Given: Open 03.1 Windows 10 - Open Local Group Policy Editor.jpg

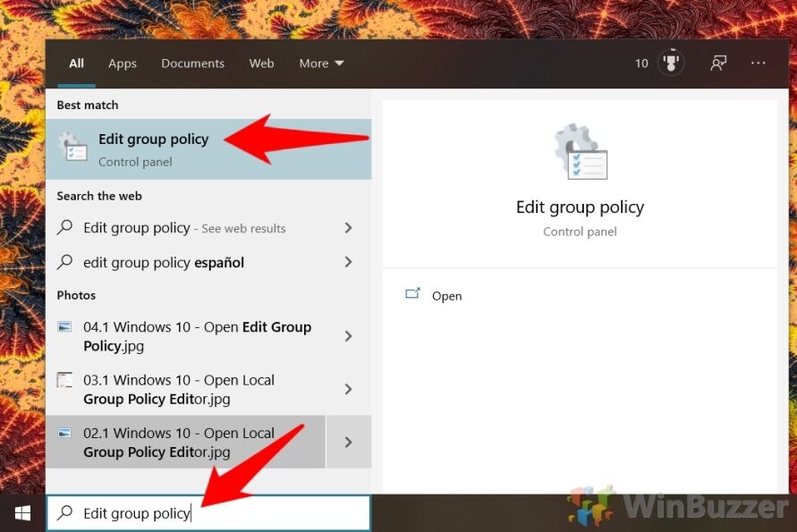Looking at the screenshot, I should click(x=179, y=389).
